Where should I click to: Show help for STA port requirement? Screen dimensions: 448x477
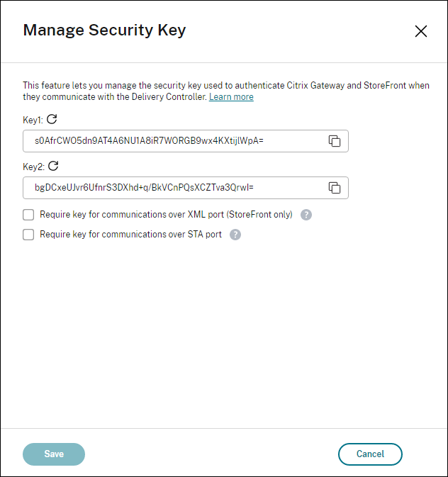tap(235, 235)
